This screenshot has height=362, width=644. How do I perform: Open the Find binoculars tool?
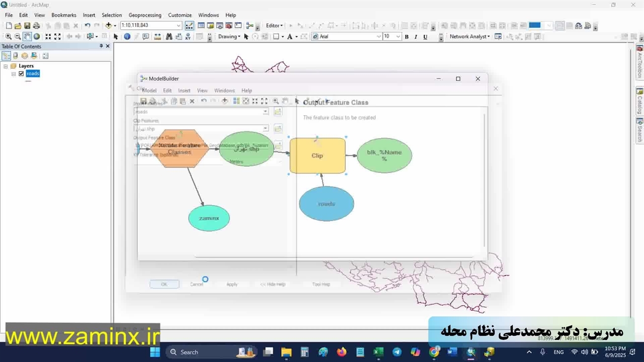pyautogui.click(x=169, y=37)
